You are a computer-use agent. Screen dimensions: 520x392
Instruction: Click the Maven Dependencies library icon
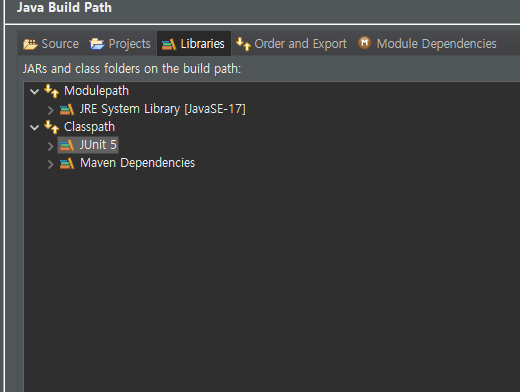[x=67, y=163]
